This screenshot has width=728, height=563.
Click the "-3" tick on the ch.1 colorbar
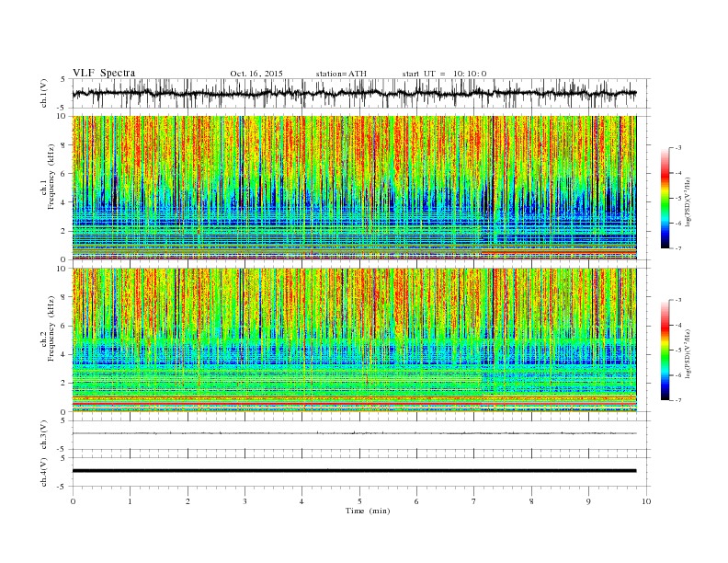[x=677, y=148]
